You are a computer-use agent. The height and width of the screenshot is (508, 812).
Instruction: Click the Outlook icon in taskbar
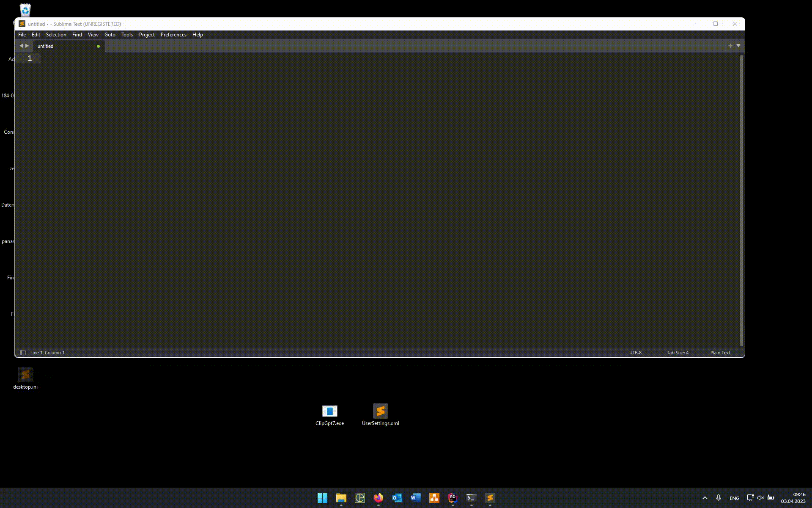pos(397,498)
